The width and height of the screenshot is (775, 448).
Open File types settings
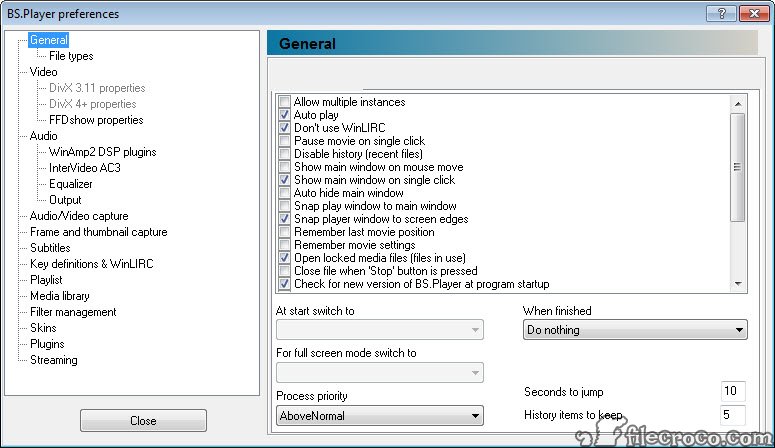(71, 56)
